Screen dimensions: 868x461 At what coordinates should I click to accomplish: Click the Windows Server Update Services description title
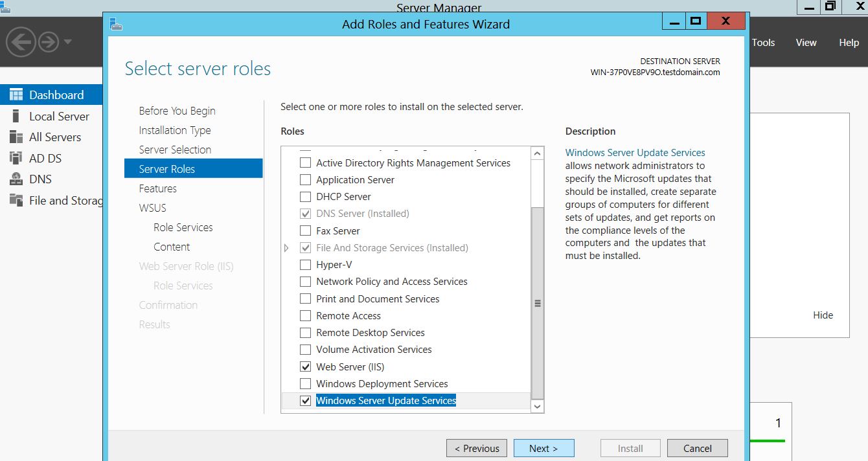click(x=635, y=153)
